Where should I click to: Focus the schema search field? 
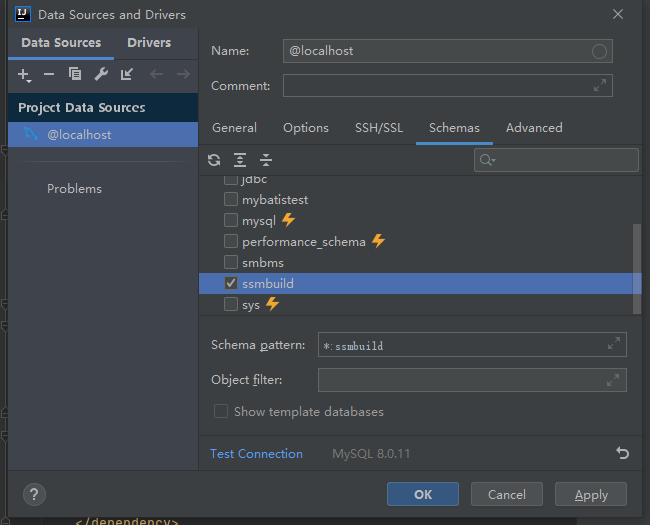pyautogui.click(x=556, y=160)
